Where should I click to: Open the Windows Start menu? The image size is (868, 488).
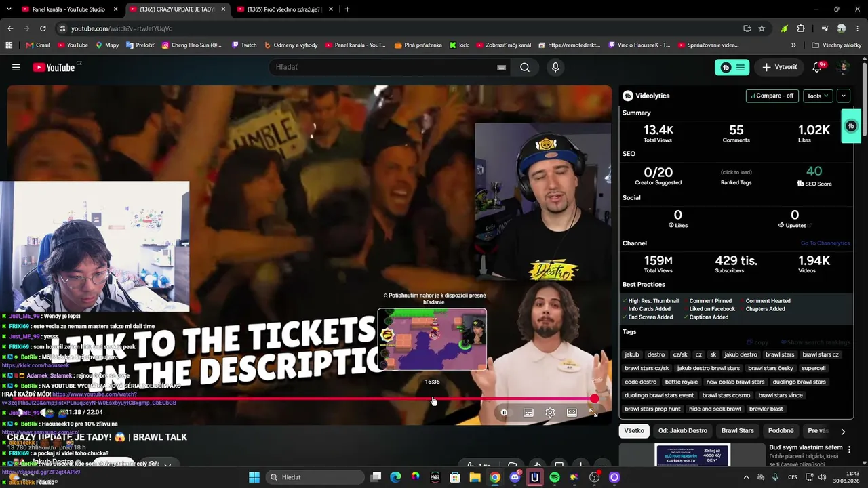click(x=254, y=477)
